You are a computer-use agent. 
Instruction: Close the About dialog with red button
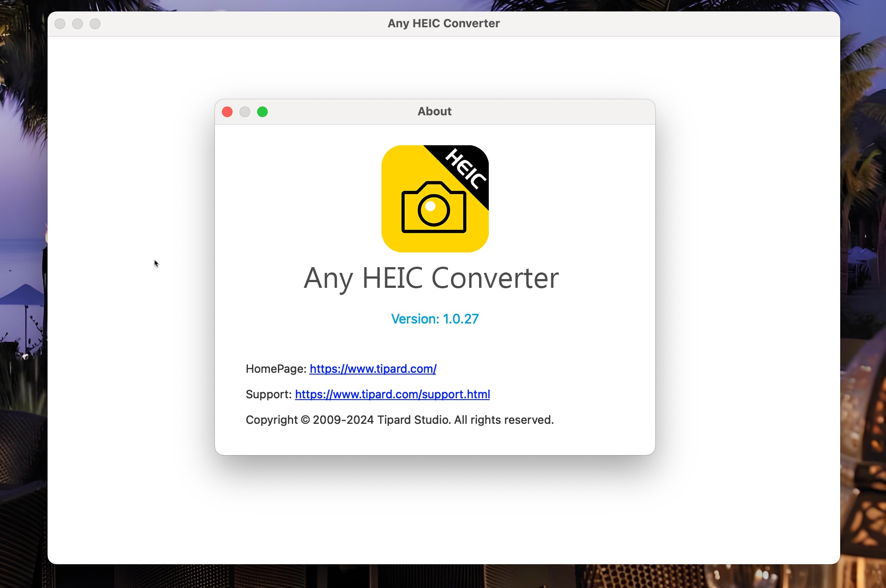pos(227,112)
